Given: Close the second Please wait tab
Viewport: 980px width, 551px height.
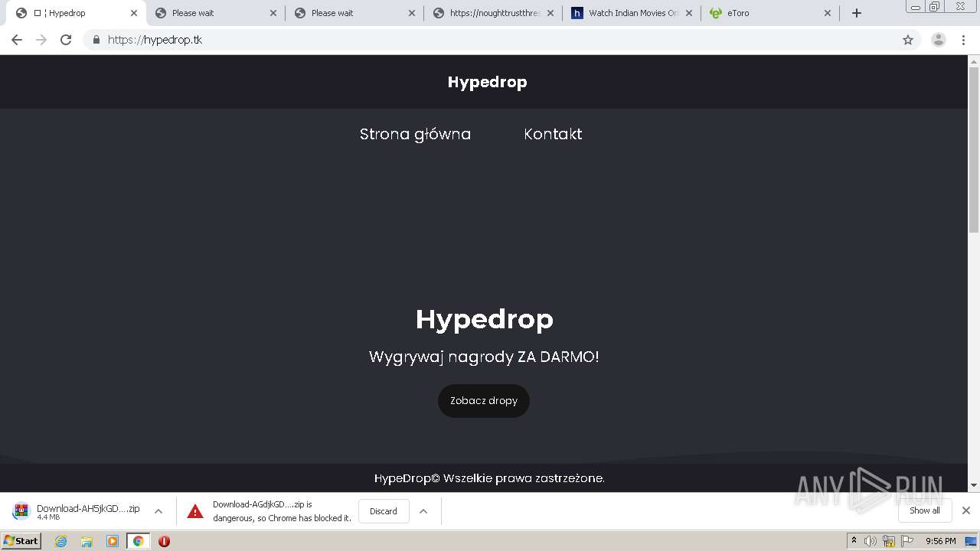Looking at the screenshot, I should 412,13.
